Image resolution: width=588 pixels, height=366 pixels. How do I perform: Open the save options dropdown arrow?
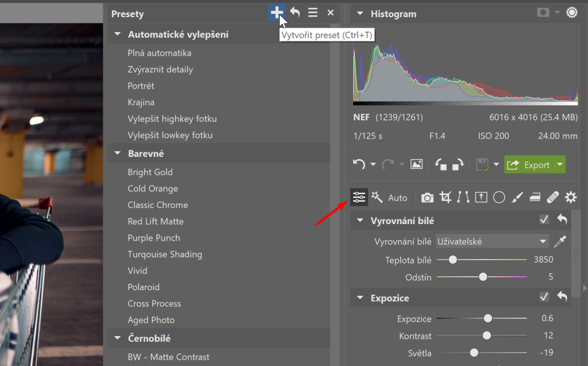click(497, 164)
